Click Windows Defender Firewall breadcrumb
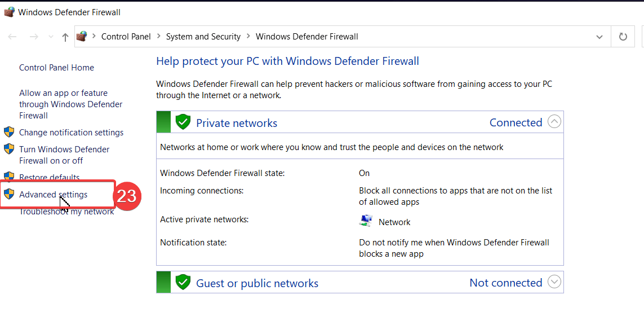Viewport: 644px width, 321px height. (307, 37)
